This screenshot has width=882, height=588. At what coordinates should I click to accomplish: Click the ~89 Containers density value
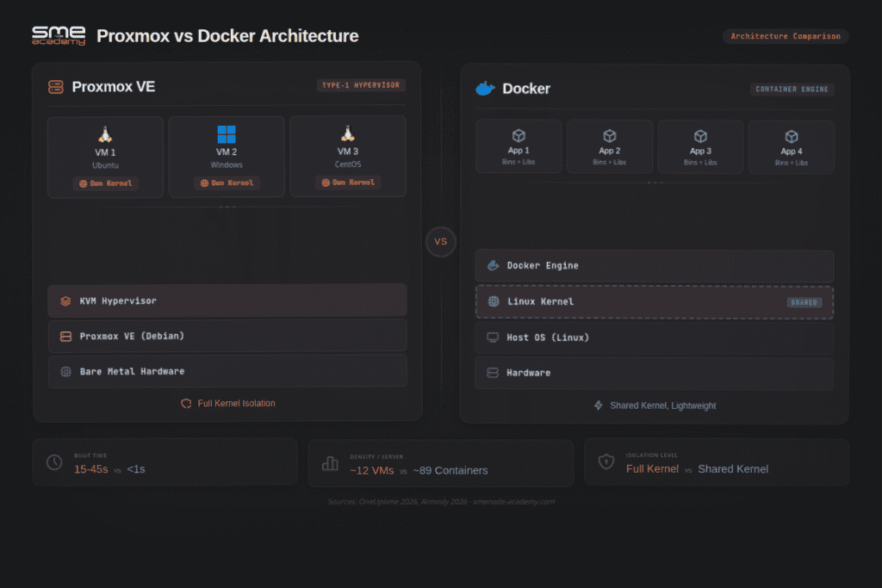tap(450, 471)
